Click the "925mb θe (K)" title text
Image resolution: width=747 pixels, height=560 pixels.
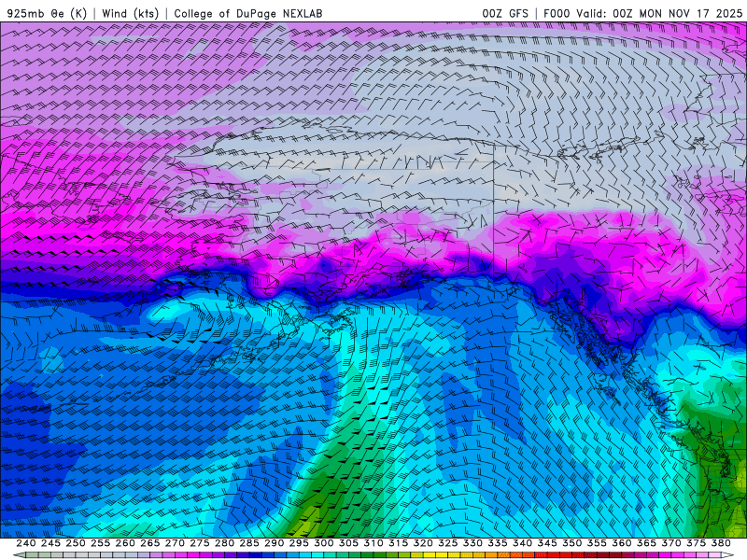(x=47, y=13)
